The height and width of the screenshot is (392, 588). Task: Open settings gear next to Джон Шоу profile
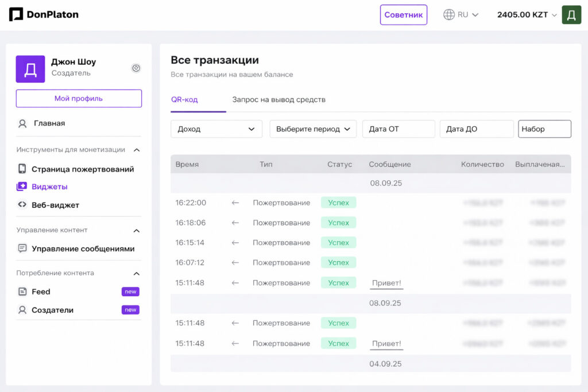tap(136, 67)
